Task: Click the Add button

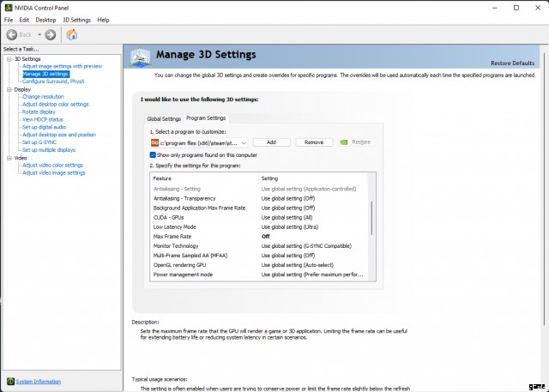Action: coord(271,142)
